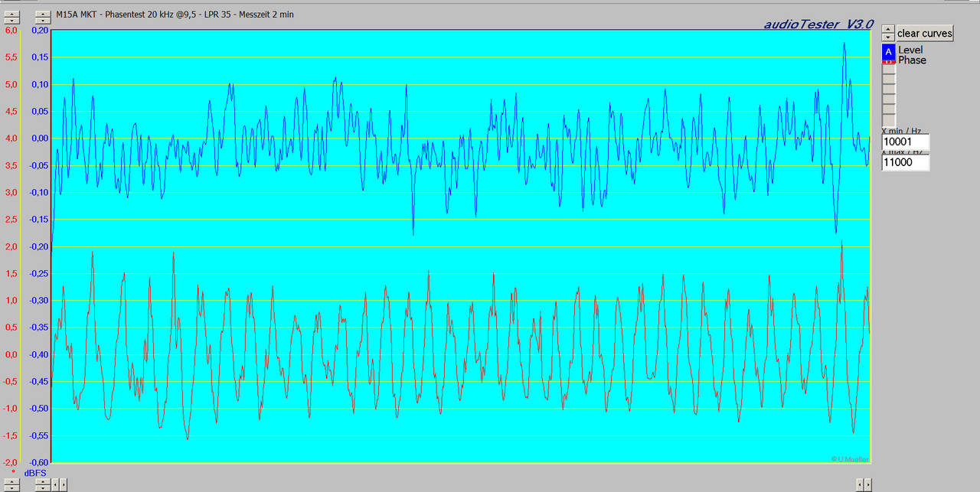Select the last empty curve slot above X min

coord(888,119)
